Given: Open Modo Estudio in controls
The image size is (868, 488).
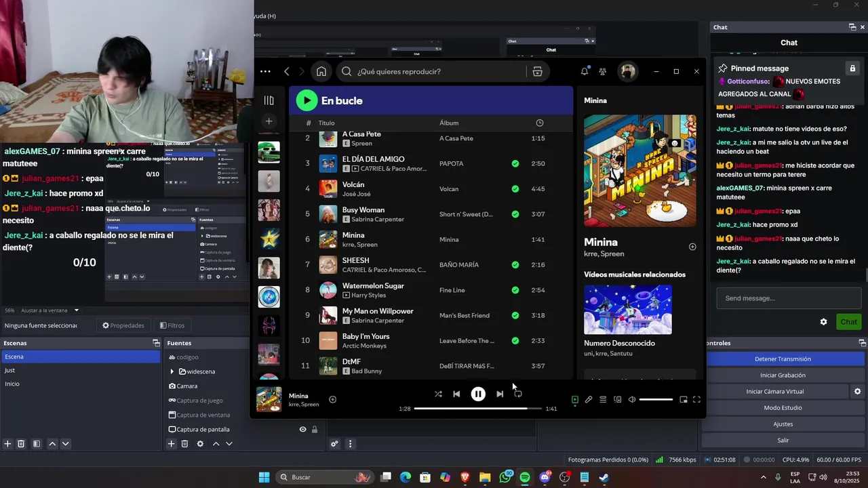Looking at the screenshot, I should [783, 407].
